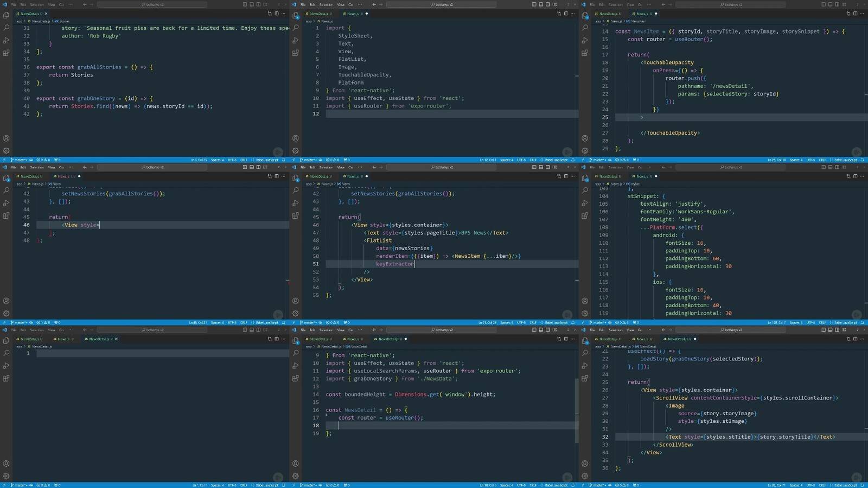Open Extensions in the boundedHeight Dimensions window
The image size is (868, 488).
296,378
